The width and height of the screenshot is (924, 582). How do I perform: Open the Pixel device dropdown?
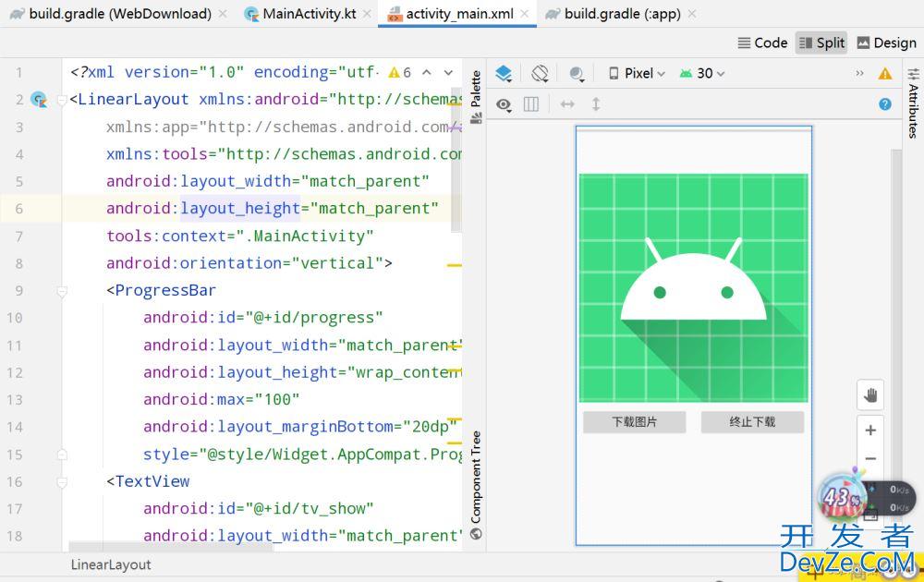coord(637,73)
